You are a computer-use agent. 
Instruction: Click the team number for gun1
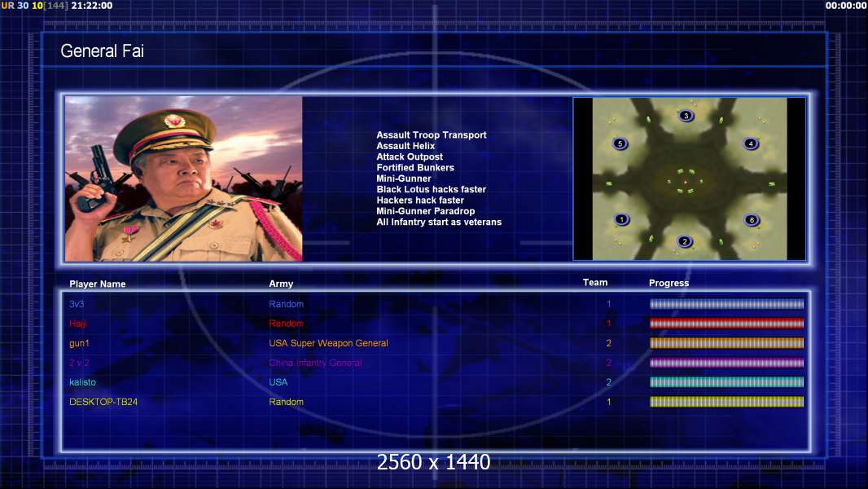pyautogui.click(x=609, y=343)
